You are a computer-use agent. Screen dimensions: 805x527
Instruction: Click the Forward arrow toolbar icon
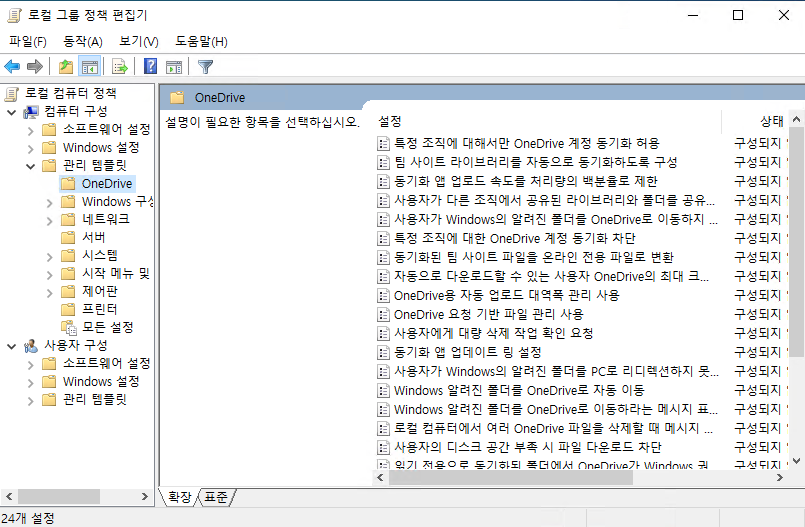34,66
